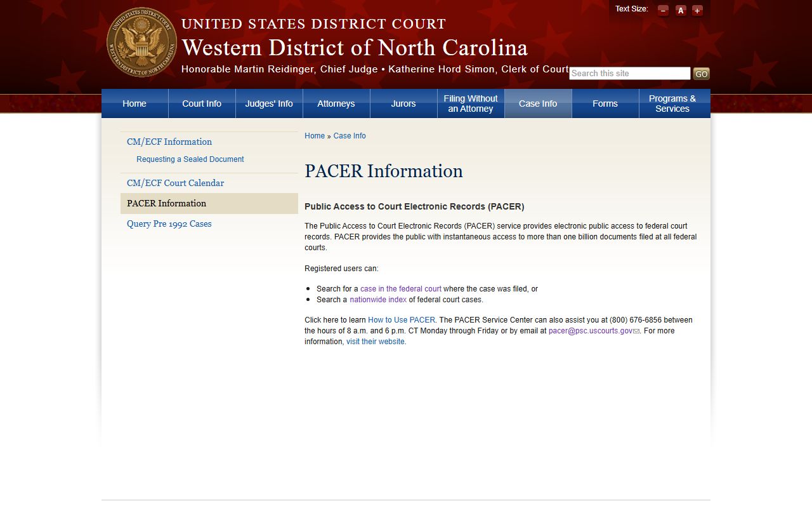Image resolution: width=812 pixels, height=508 pixels.
Task: Select the Case Info menu tab
Action: tap(538, 104)
